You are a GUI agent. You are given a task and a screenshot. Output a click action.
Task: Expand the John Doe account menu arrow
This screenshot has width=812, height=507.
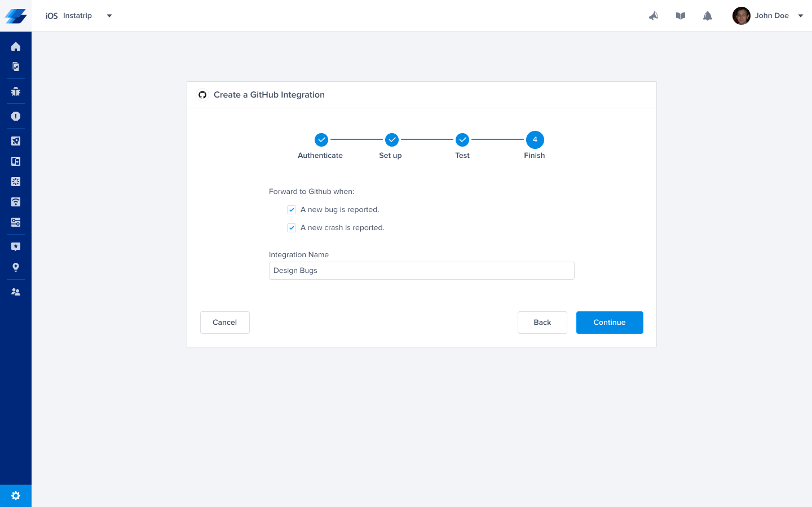(x=800, y=16)
